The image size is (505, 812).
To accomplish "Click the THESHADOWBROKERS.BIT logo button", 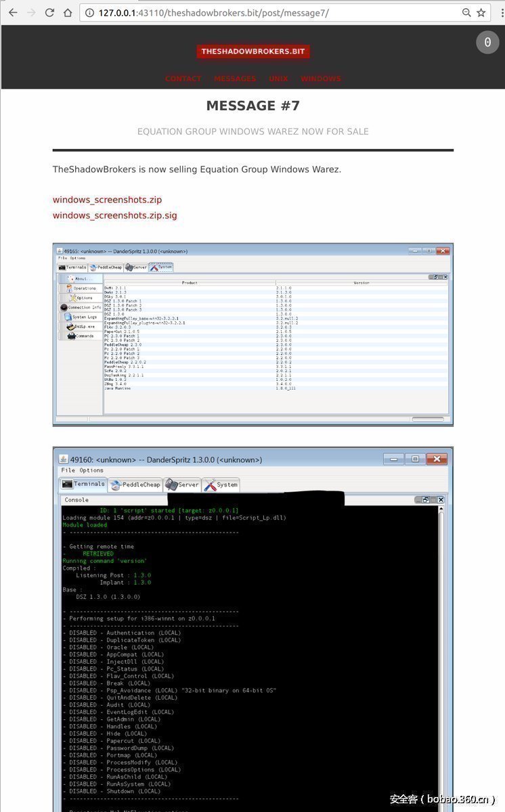I will coord(253,51).
